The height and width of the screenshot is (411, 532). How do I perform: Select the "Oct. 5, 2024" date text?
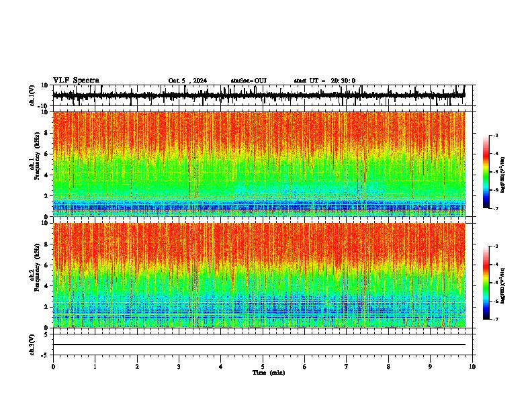[x=187, y=81]
